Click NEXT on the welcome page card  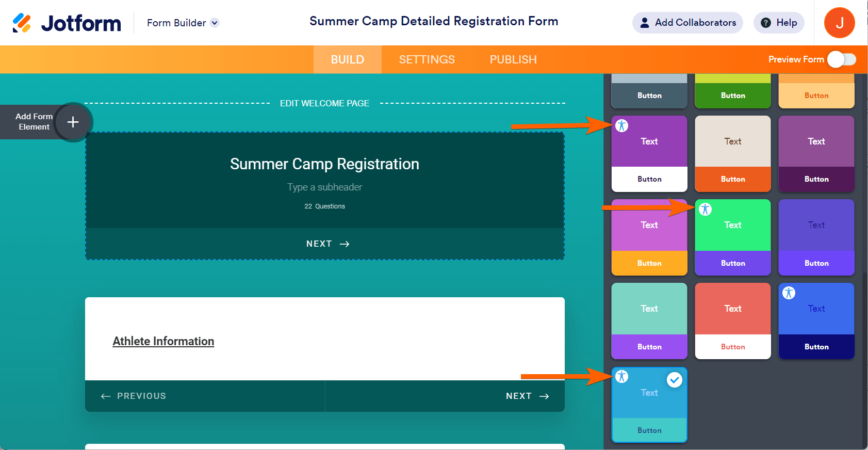click(327, 244)
